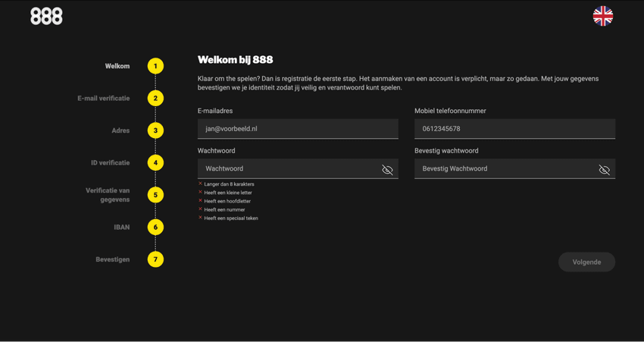Image resolution: width=644 pixels, height=342 pixels.
Task: Focus the E-mailadres input field
Action: (298, 129)
